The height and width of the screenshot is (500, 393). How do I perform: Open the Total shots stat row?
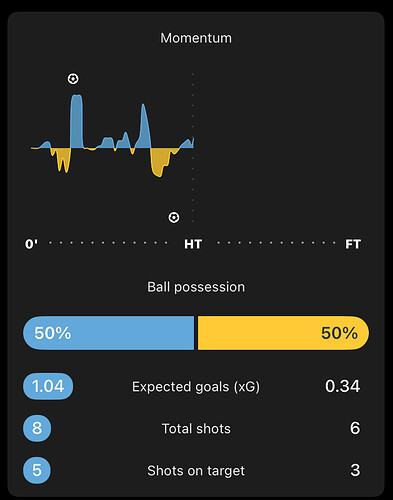pos(196,428)
